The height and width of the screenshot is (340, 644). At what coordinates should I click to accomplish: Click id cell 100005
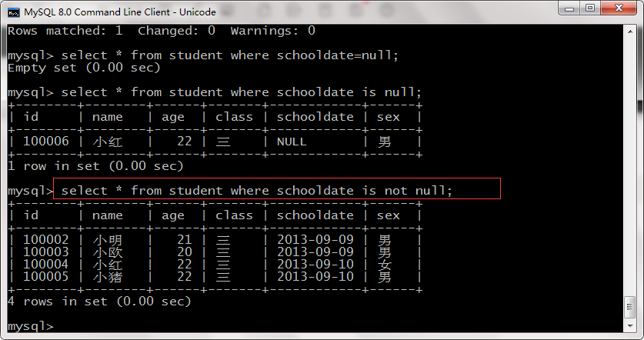46,277
